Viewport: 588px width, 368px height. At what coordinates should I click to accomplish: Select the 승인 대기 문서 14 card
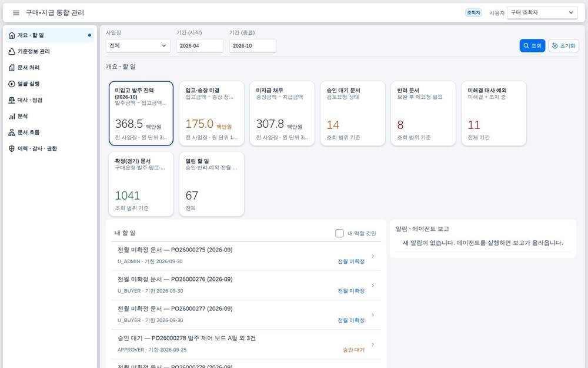coord(352,113)
